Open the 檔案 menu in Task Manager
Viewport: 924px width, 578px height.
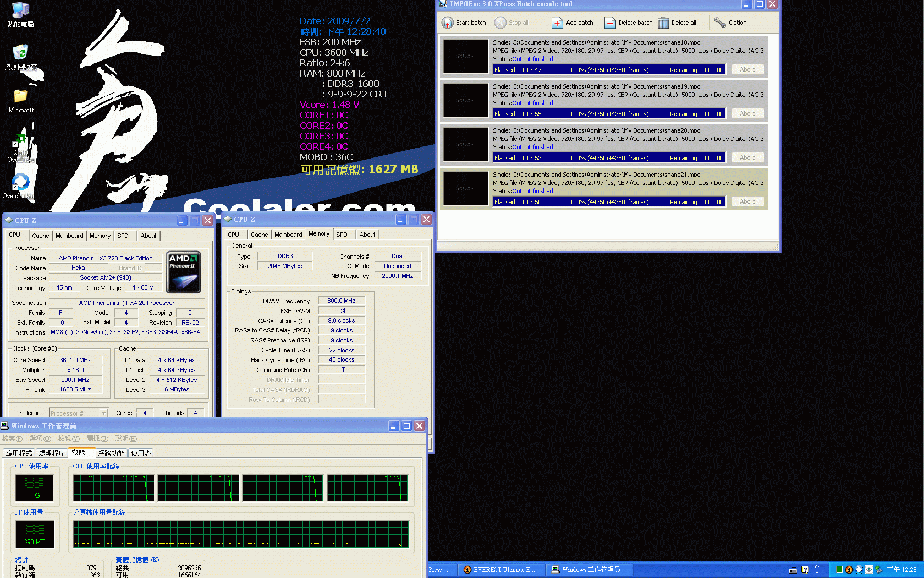pos(12,439)
